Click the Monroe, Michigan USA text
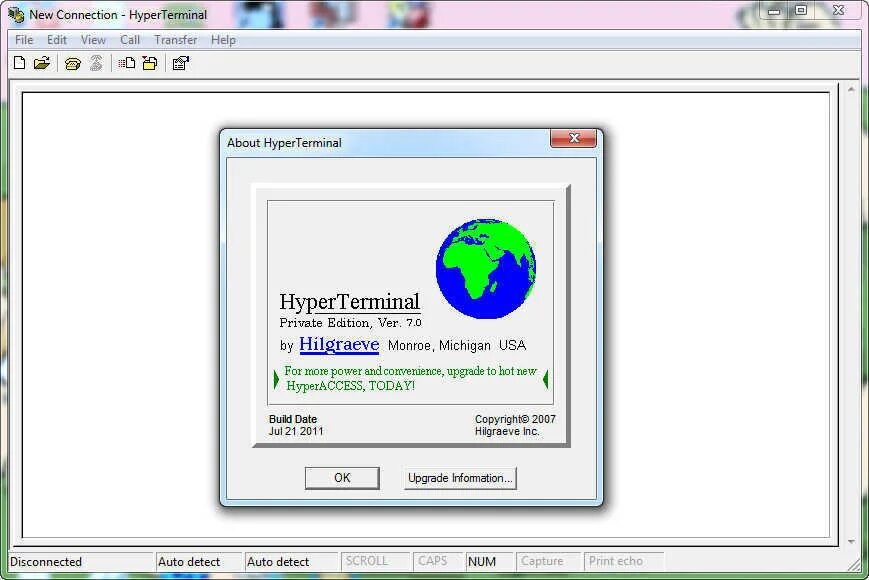The width and height of the screenshot is (869, 580). [x=457, y=345]
